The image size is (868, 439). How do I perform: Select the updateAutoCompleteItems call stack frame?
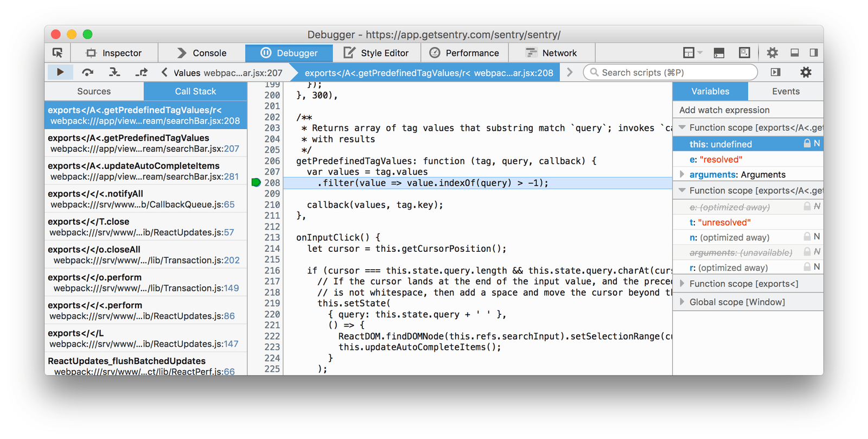pyautogui.click(x=146, y=171)
